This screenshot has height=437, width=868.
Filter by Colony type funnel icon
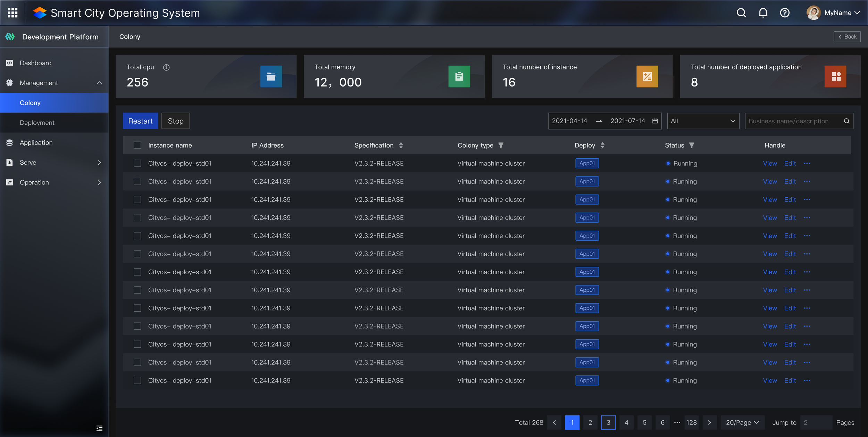[501, 145]
